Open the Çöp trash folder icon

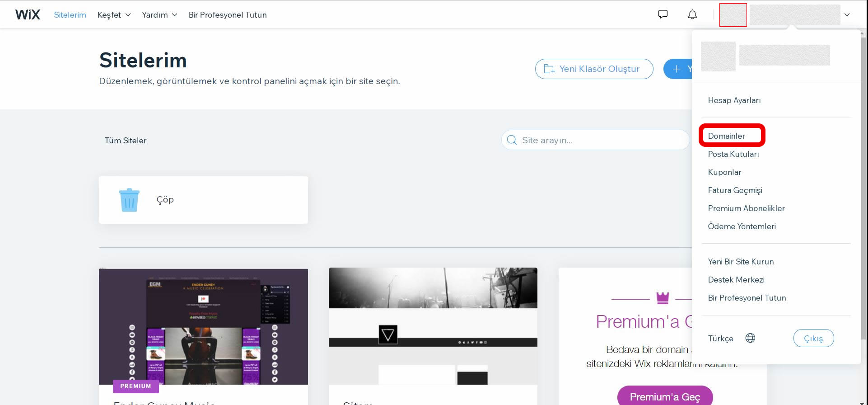129,200
